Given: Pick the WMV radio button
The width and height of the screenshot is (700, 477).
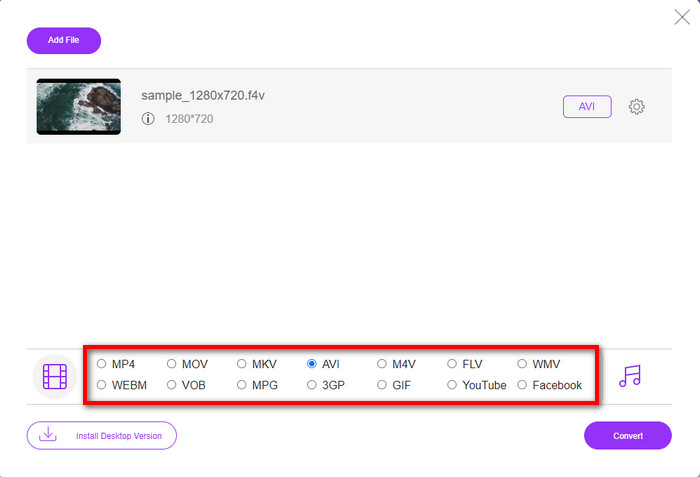Looking at the screenshot, I should pos(522,364).
